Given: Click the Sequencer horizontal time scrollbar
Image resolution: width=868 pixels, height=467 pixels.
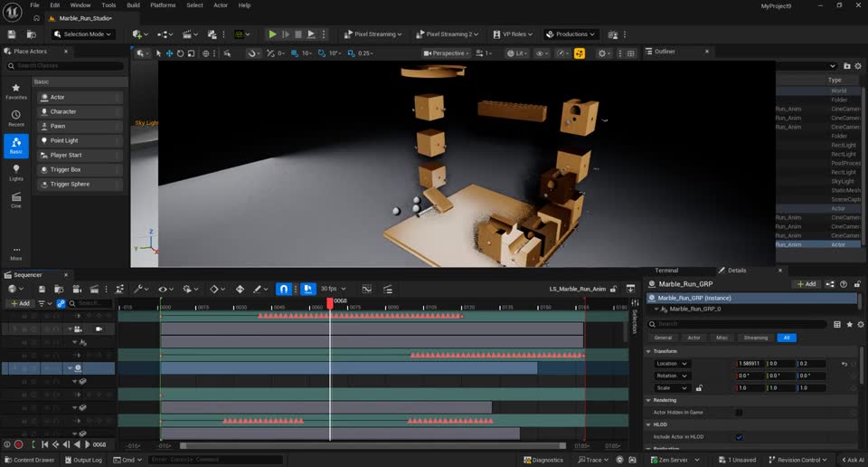Looking at the screenshot, I should (373, 446).
